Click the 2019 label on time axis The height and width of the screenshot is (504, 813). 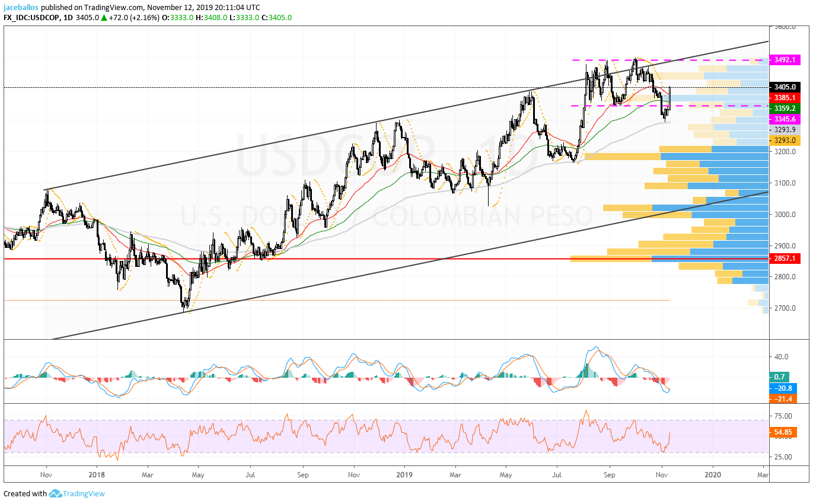pos(404,475)
